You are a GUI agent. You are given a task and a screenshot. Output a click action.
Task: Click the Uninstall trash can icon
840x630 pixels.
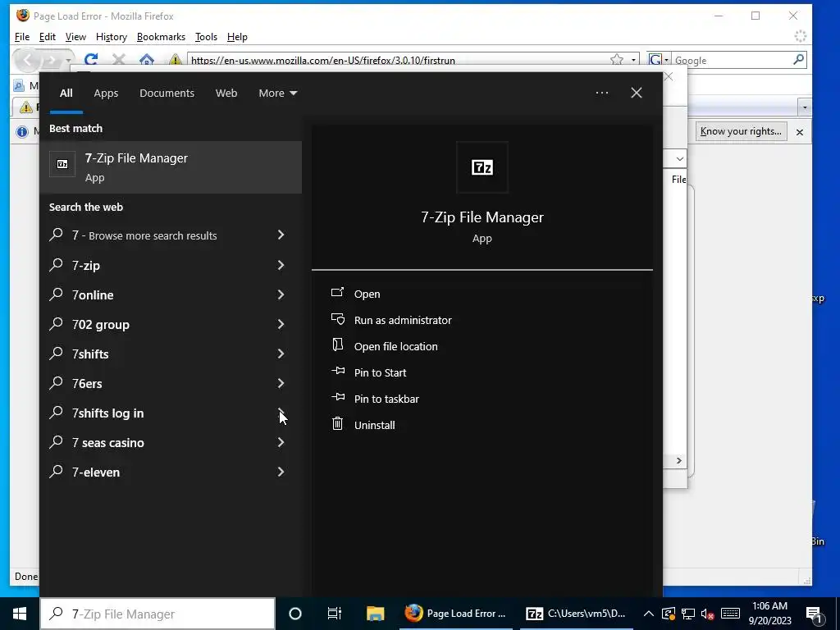click(337, 424)
